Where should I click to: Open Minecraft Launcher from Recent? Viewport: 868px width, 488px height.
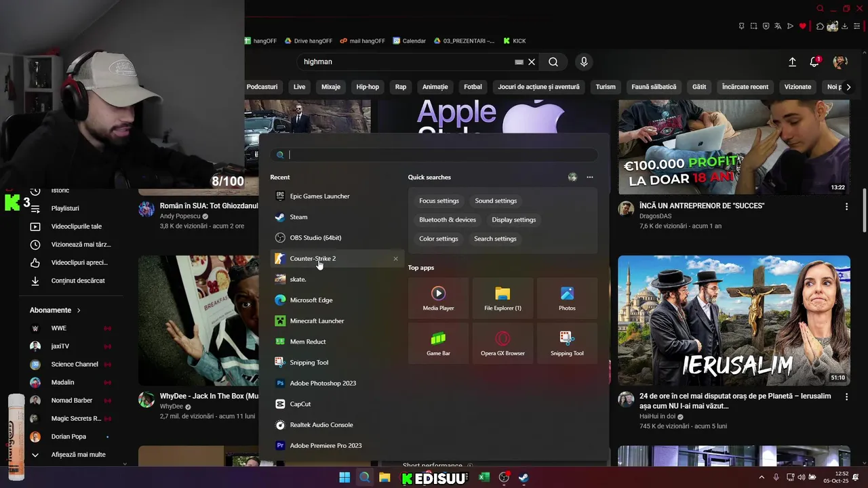[337, 321]
